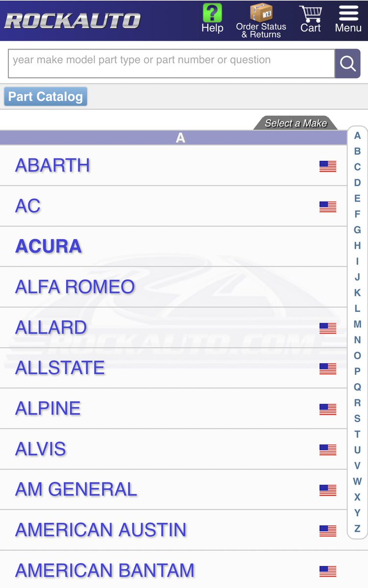Viewport: 368px width, 588px height.
Task: Jump to letter M in alphabet index
Action: coord(357,324)
